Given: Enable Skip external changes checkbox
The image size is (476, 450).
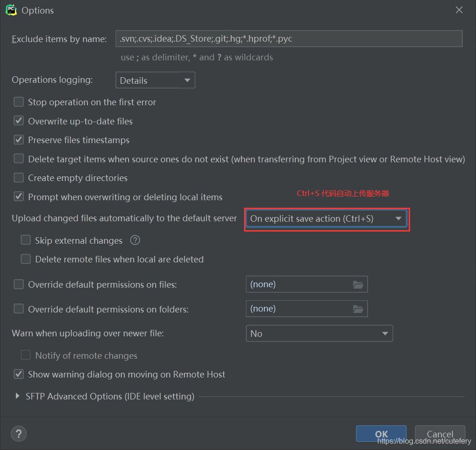Looking at the screenshot, I should pos(26,240).
